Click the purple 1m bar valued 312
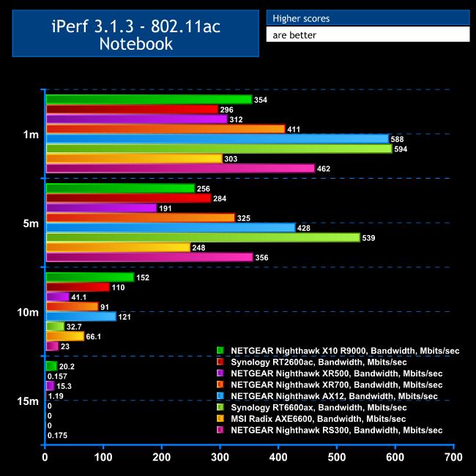The width and height of the screenshot is (476, 476). (x=137, y=119)
